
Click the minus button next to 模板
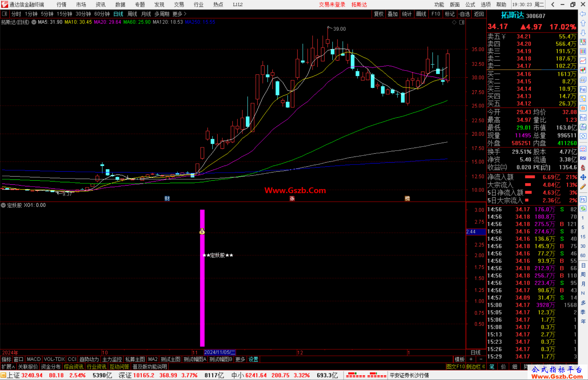coord(481,360)
